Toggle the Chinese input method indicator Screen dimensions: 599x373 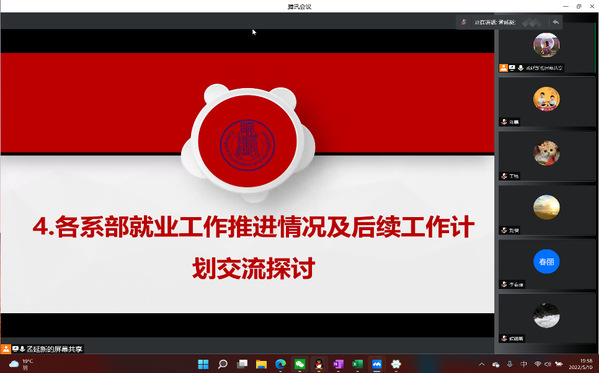coord(524,364)
